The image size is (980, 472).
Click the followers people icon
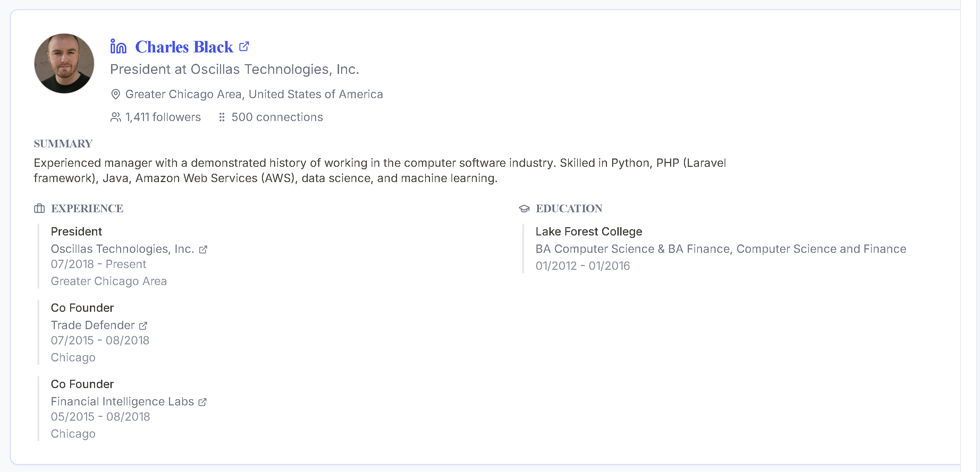tap(116, 117)
